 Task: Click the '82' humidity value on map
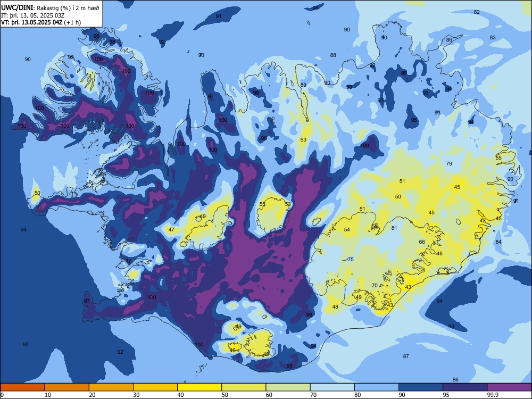coord(477,12)
